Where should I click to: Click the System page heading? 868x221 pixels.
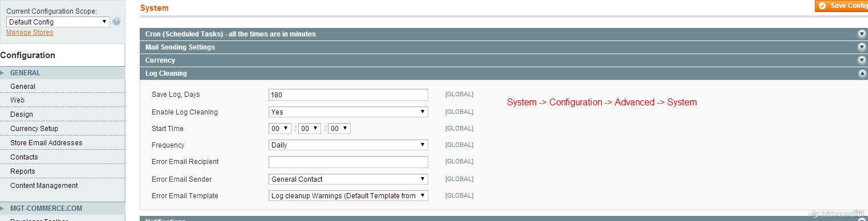(x=154, y=9)
